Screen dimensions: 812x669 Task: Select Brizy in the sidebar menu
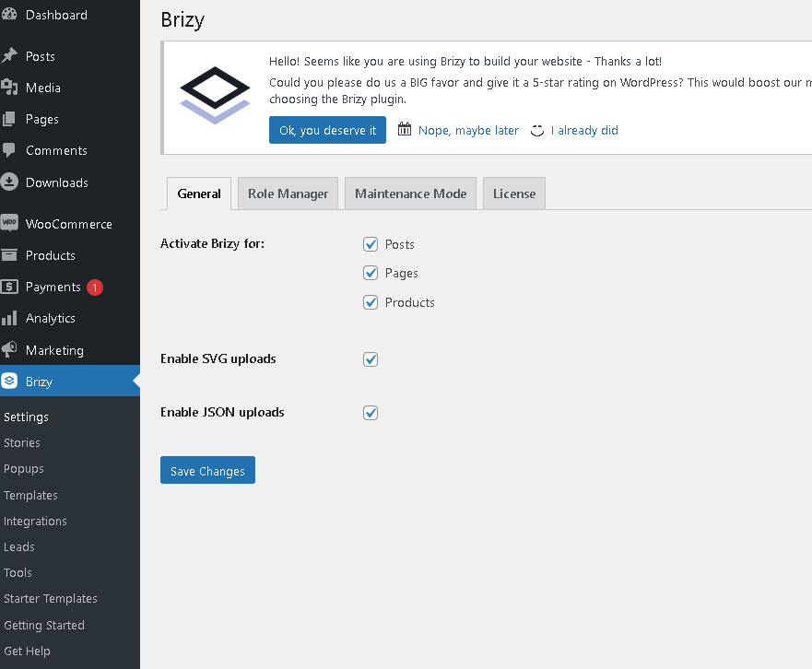[x=70, y=381]
